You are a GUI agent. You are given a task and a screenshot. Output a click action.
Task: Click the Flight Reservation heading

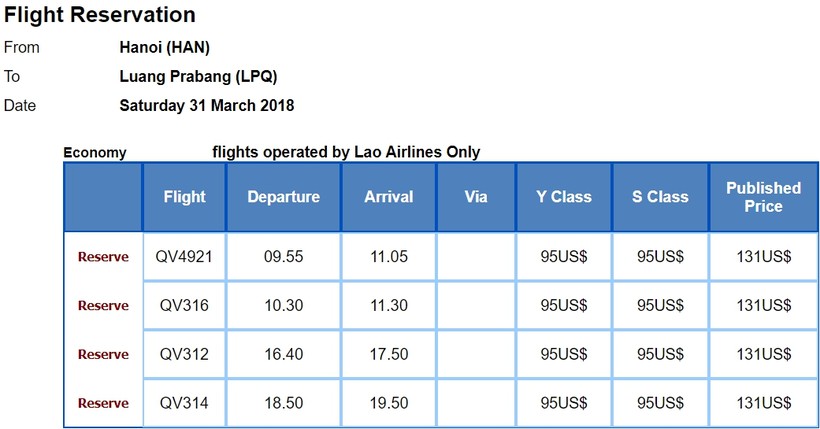[100, 15]
